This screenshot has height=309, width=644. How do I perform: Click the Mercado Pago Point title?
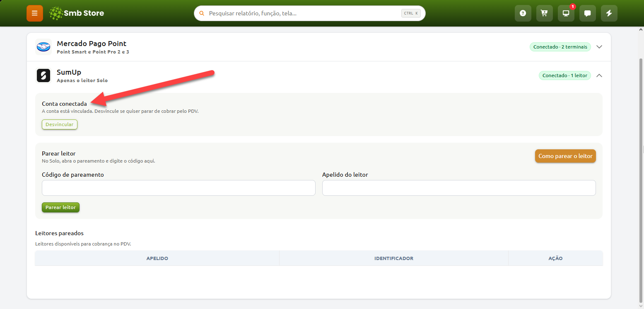[x=92, y=44]
